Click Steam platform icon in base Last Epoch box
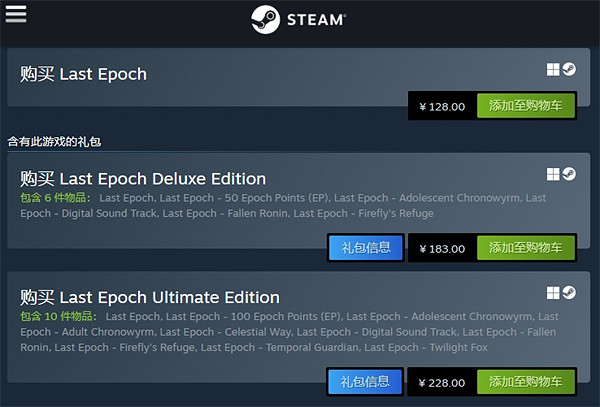 [568, 69]
